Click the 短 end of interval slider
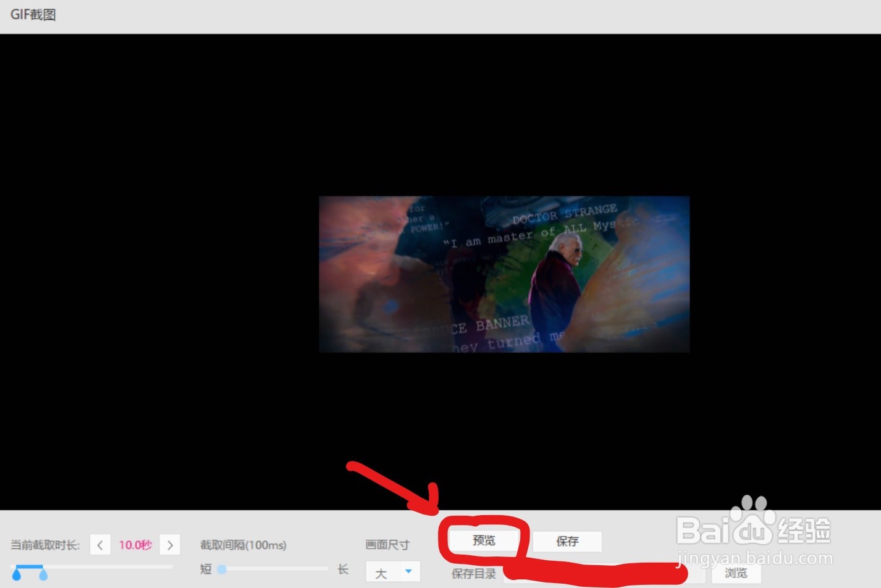881x588 pixels. (x=206, y=569)
